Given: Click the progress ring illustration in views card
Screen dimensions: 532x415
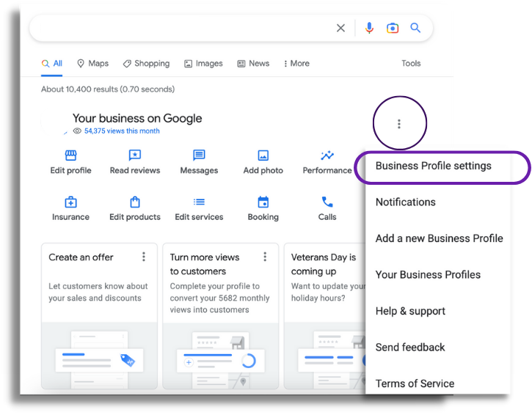Looking at the screenshot, I should click(248, 361).
